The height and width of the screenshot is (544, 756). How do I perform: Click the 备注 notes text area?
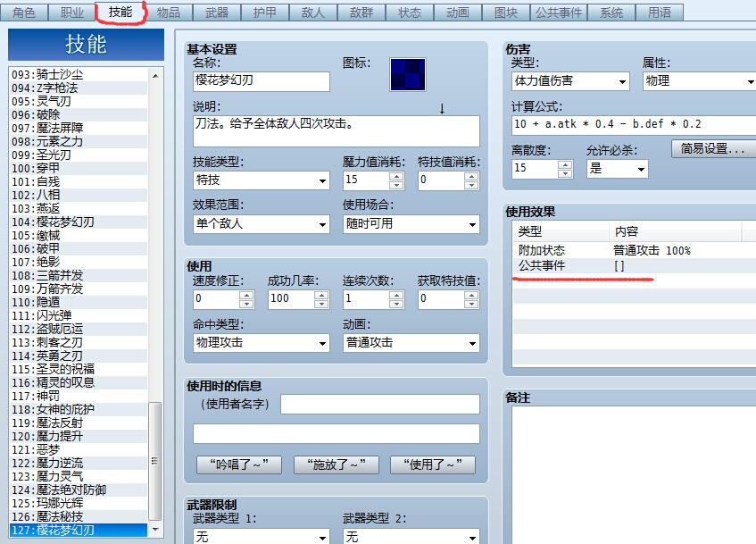(x=634, y=475)
